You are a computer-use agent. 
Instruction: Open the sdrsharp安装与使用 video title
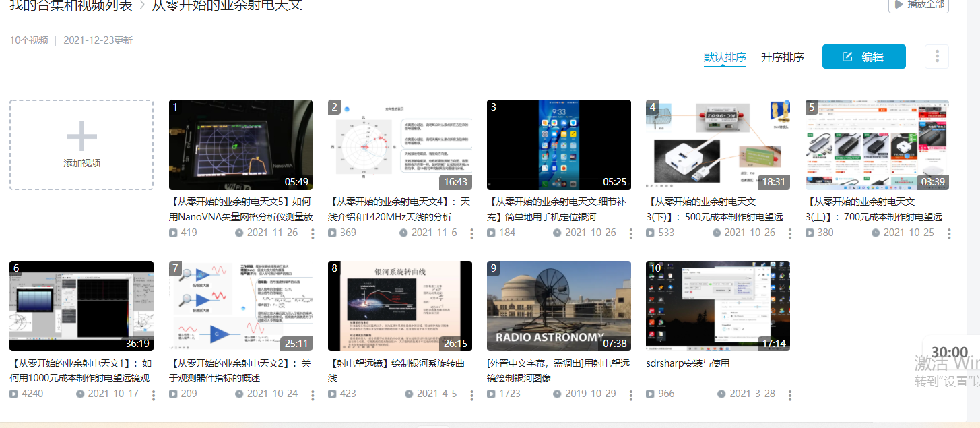[x=687, y=363]
